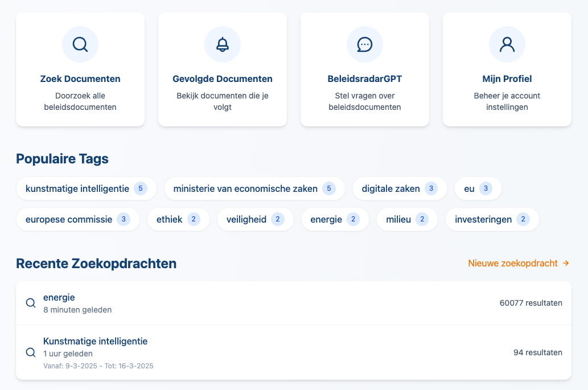Open the recent energie search entry

[x=294, y=303]
